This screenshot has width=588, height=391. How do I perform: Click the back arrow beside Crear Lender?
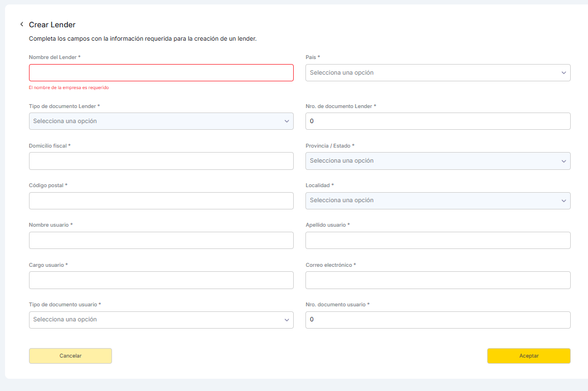point(22,25)
